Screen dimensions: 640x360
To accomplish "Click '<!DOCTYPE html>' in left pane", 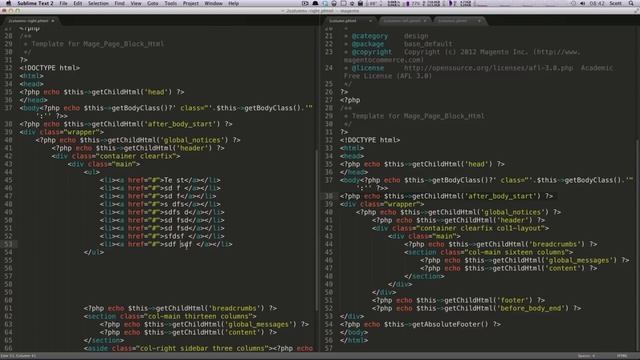I will click(49, 68).
